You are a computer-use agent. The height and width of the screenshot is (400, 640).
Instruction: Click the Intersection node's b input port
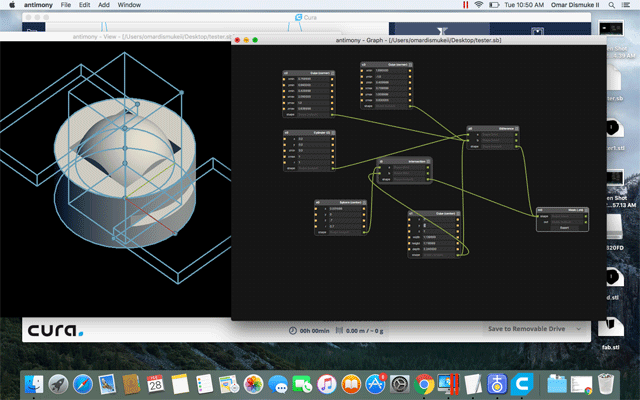click(379, 173)
